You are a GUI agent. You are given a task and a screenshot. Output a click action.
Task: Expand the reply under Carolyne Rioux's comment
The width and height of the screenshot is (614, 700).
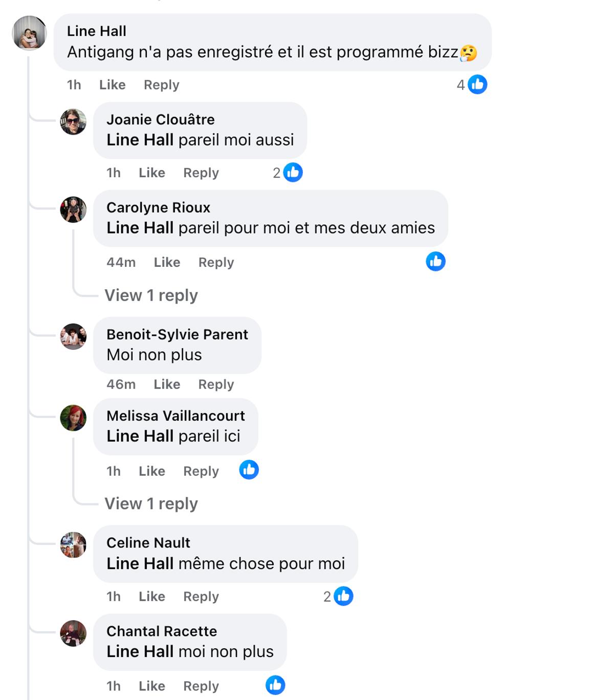151,295
